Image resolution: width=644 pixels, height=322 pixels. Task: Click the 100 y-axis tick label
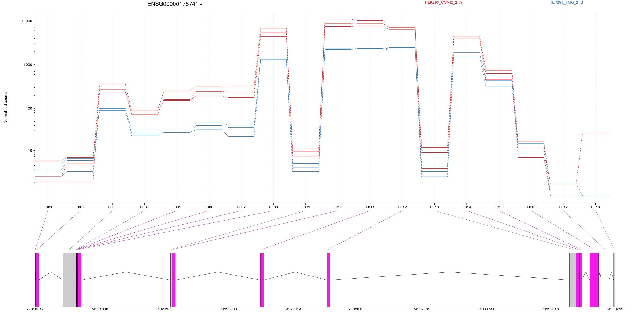tap(29, 109)
